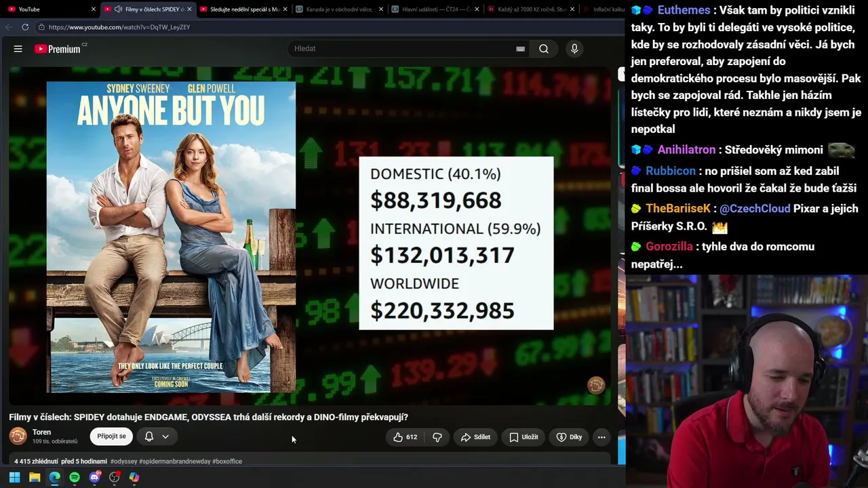Click the video title text
868x488 pixels.
(x=208, y=418)
